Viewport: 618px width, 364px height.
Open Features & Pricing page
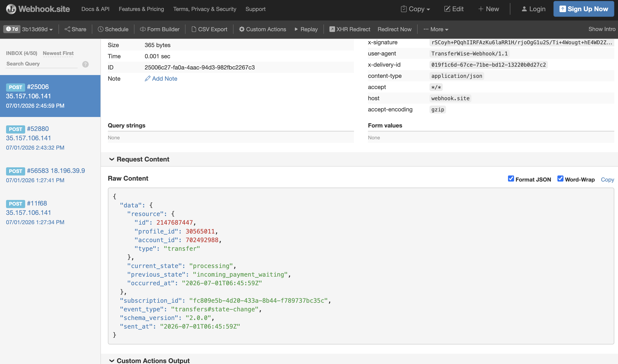point(141,9)
